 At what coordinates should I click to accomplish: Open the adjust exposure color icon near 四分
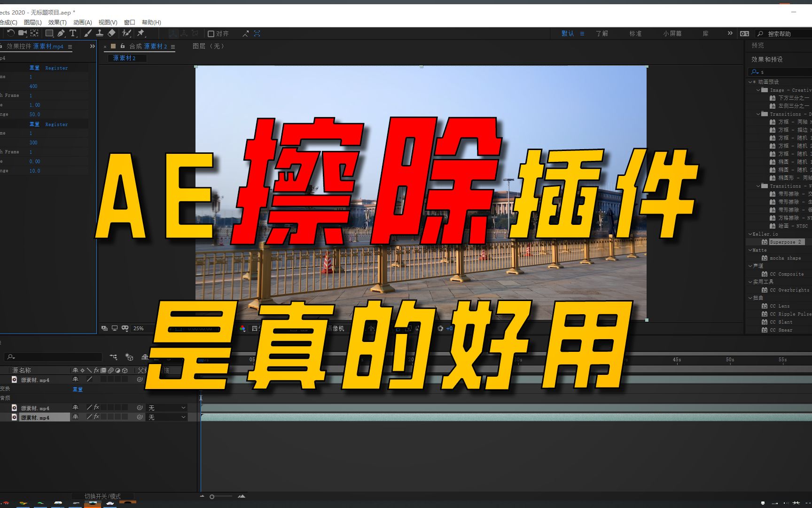pyautogui.click(x=243, y=328)
